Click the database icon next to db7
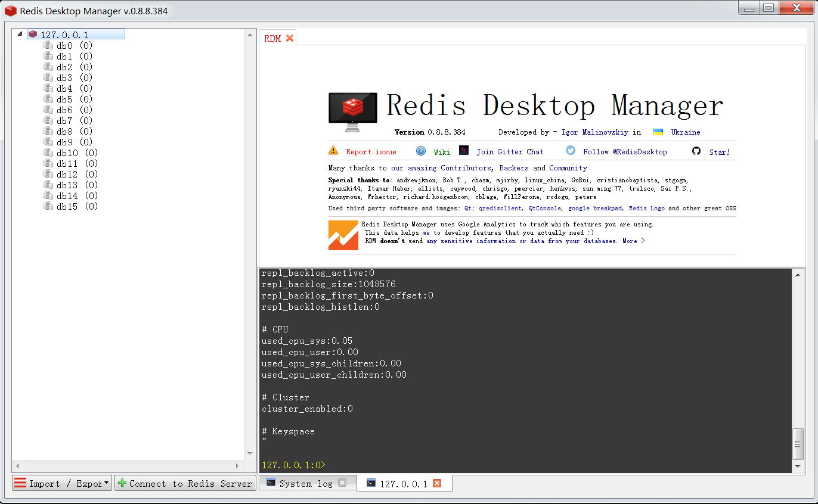 point(48,120)
